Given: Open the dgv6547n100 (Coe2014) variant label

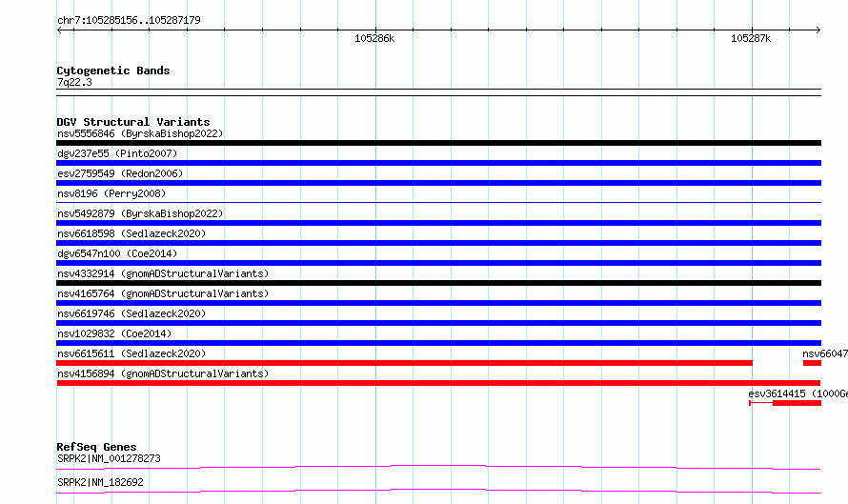Looking at the screenshot, I should (117, 253).
